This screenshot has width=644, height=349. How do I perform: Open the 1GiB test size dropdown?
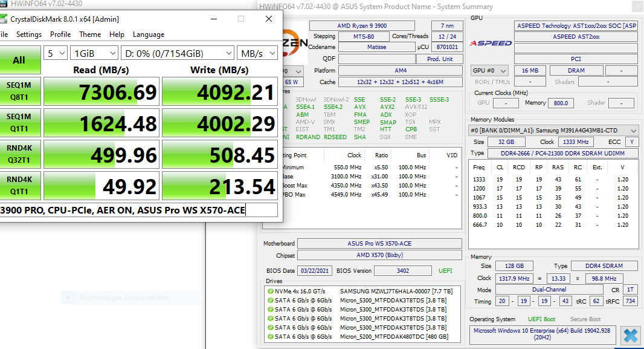94,53
